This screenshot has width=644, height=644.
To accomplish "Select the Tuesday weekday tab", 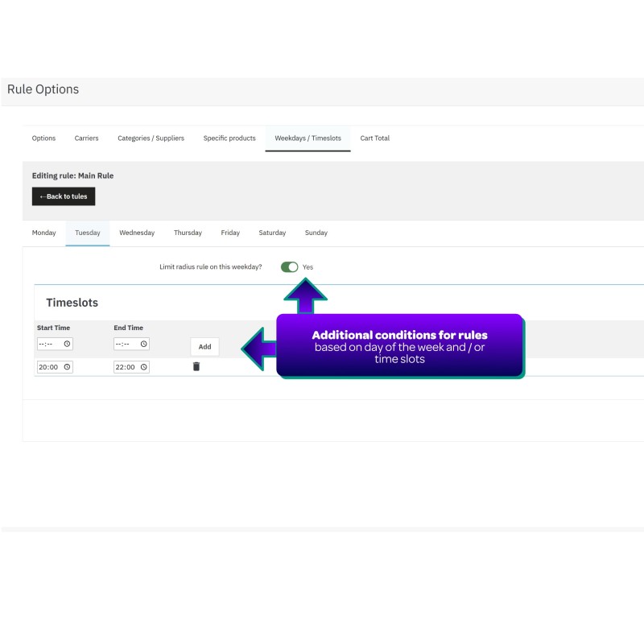I will (88, 233).
